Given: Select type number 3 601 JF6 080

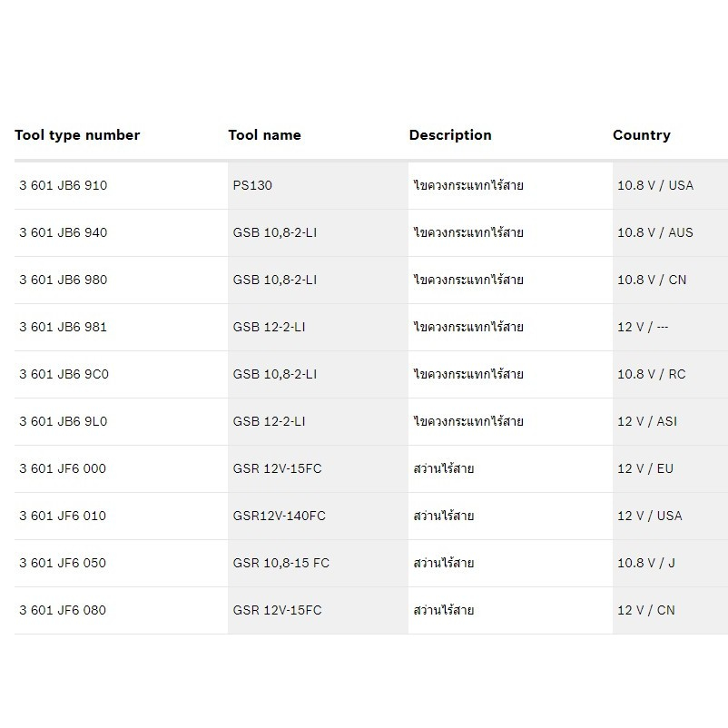Looking at the screenshot, I should (63, 610).
